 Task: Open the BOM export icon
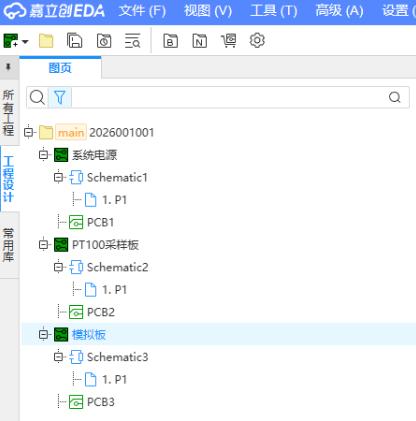click(170, 41)
